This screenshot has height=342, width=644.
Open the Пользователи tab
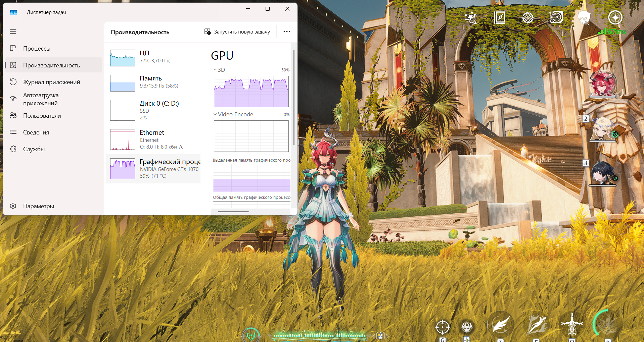pos(53,116)
